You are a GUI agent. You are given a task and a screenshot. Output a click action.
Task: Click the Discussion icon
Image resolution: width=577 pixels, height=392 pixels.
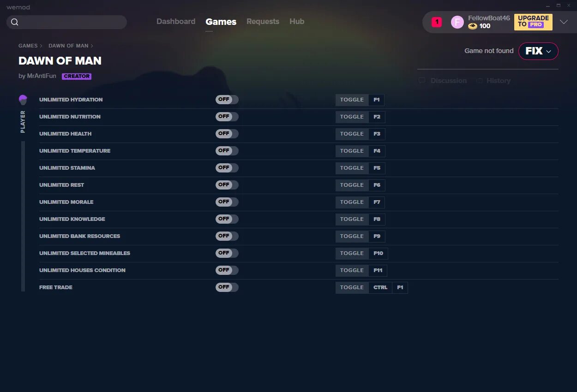pyautogui.click(x=422, y=81)
